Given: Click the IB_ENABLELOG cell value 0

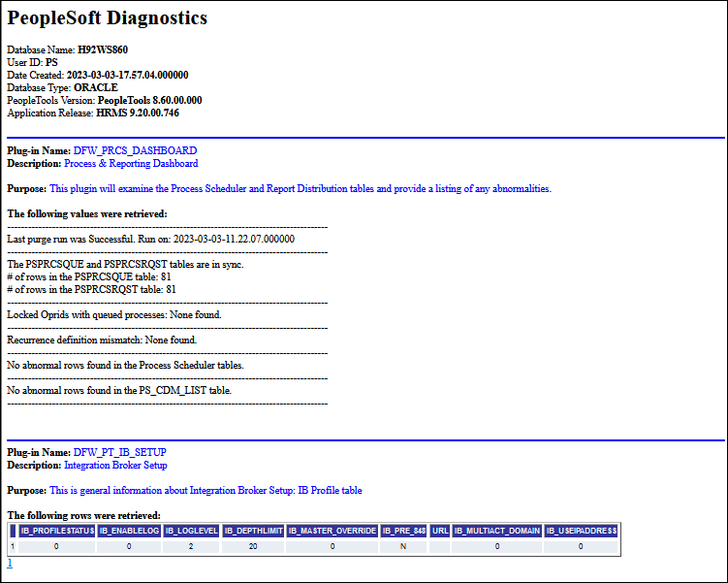Looking at the screenshot, I should tap(129, 546).
